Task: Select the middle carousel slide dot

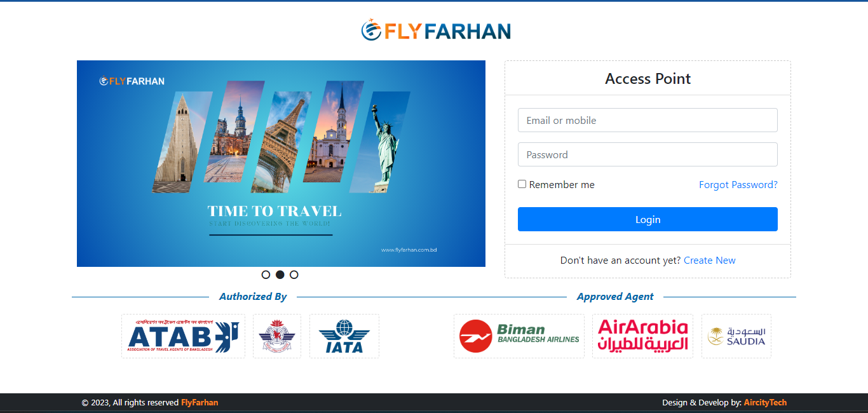Action: (280, 274)
